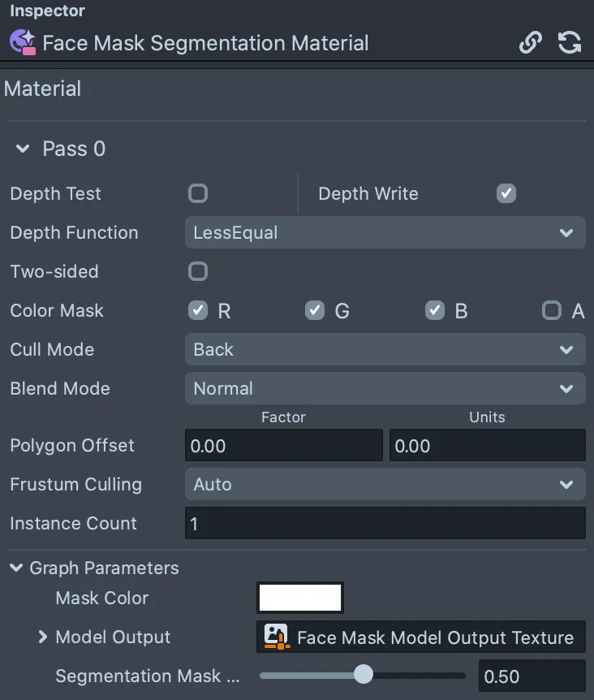Toggle the R color mask checkbox
The height and width of the screenshot is (700, 594).
pyautogui.click(x=198, y=310)
